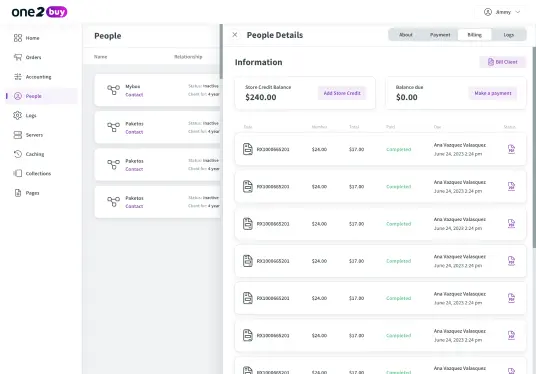
Task: Click the People Details title
Action: 275,35
